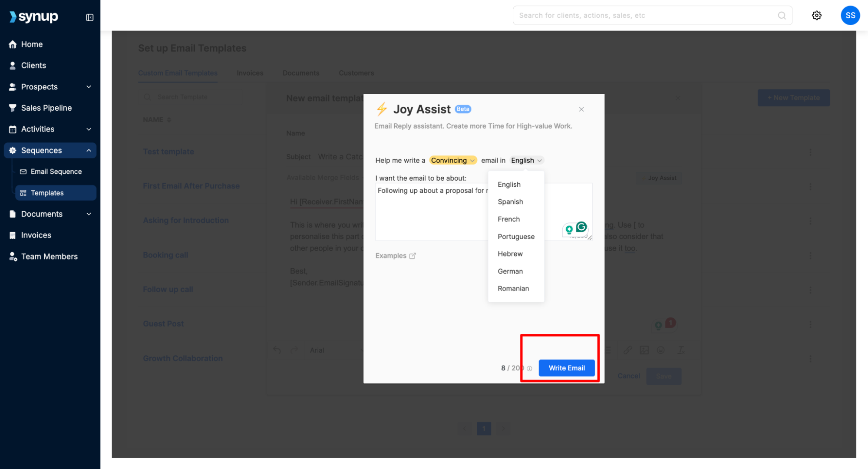Select Romanian from the language list
This screenshot has height=469, width=868.
513,288
